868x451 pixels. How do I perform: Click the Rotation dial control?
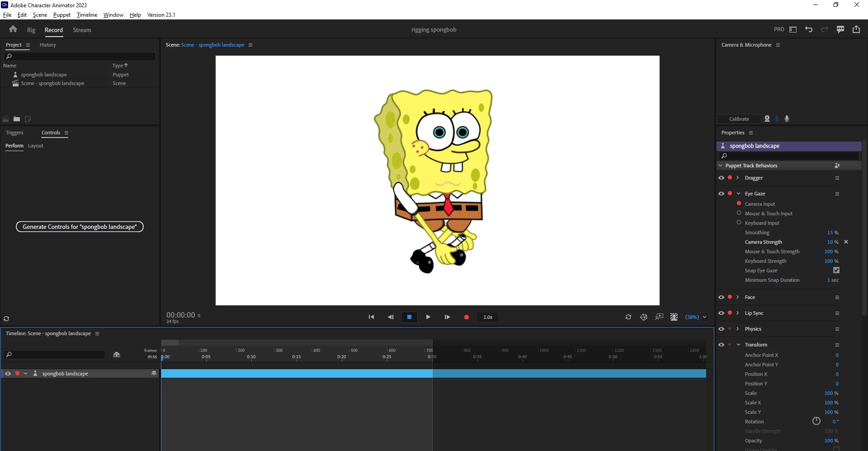(x=816, y=421)
